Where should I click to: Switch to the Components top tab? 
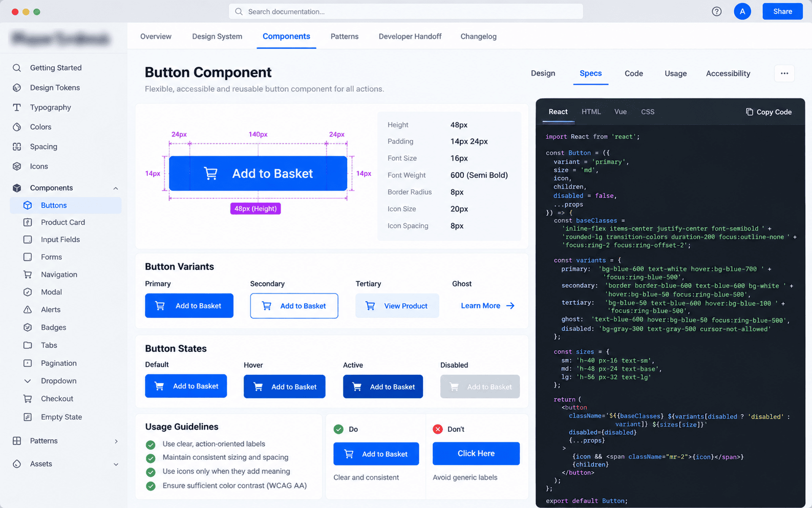pos(286,36)
